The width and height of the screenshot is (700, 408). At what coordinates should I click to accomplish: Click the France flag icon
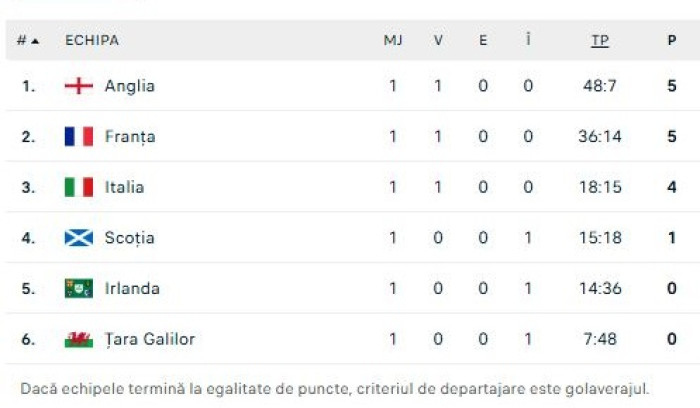[x=79, y=137]
